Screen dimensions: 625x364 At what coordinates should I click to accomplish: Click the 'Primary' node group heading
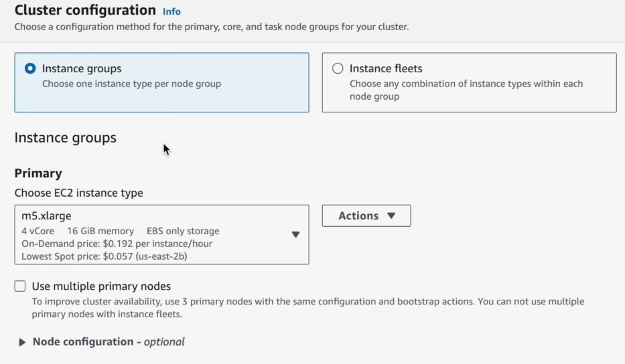[x=38, y=173]
